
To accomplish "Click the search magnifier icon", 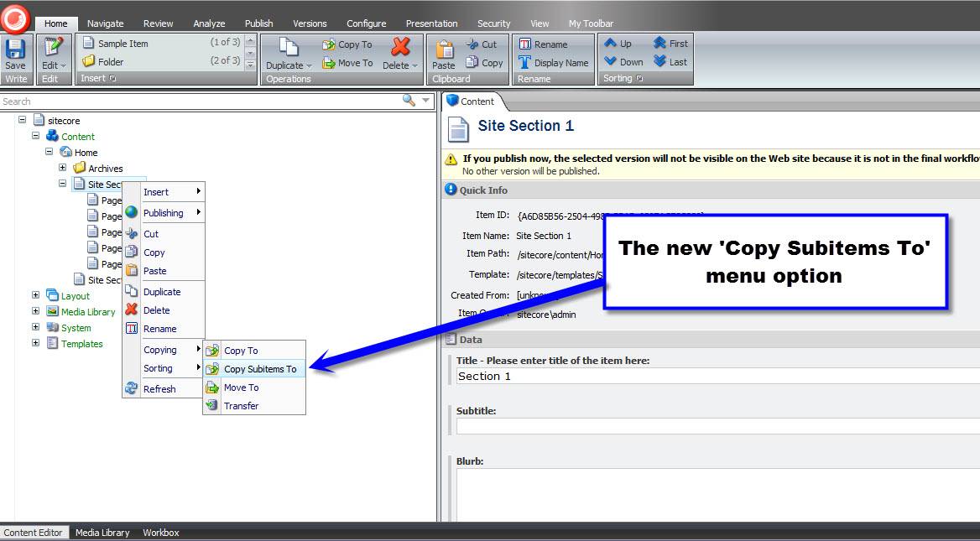I will (x=409, y=101).
